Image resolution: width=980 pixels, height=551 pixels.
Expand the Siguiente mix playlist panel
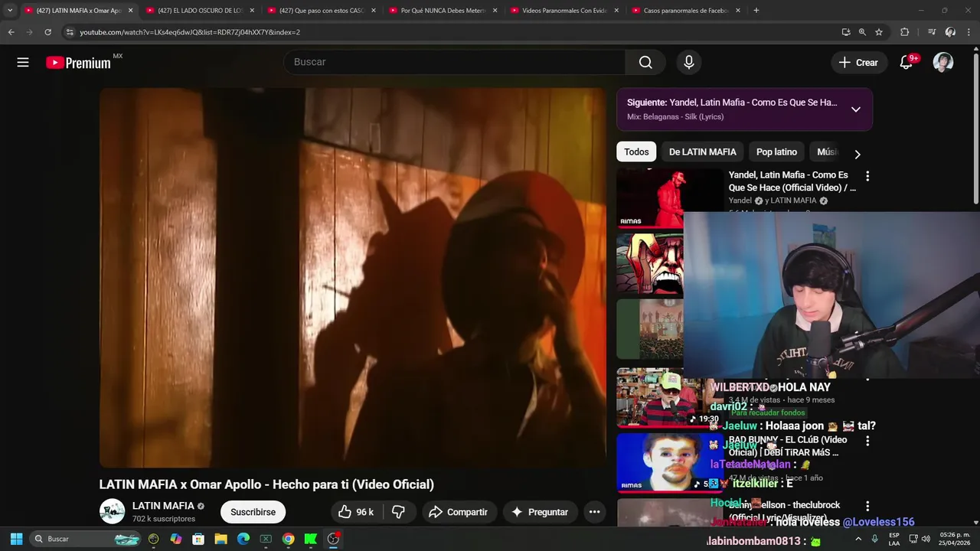point(856,109)
